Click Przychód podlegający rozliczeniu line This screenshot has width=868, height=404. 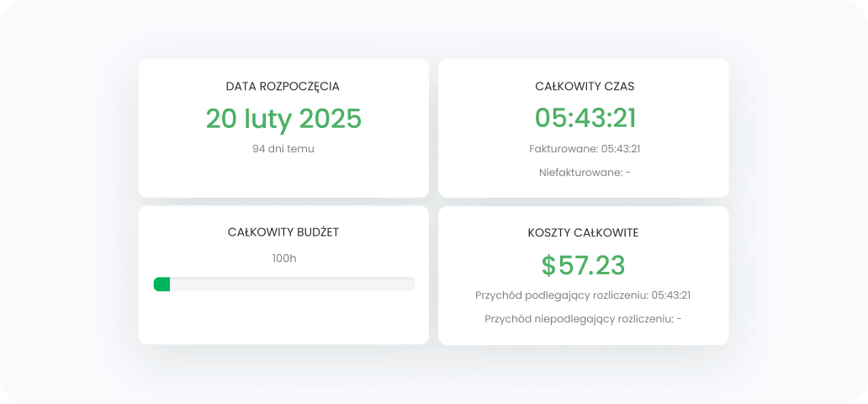coord(583,295)
